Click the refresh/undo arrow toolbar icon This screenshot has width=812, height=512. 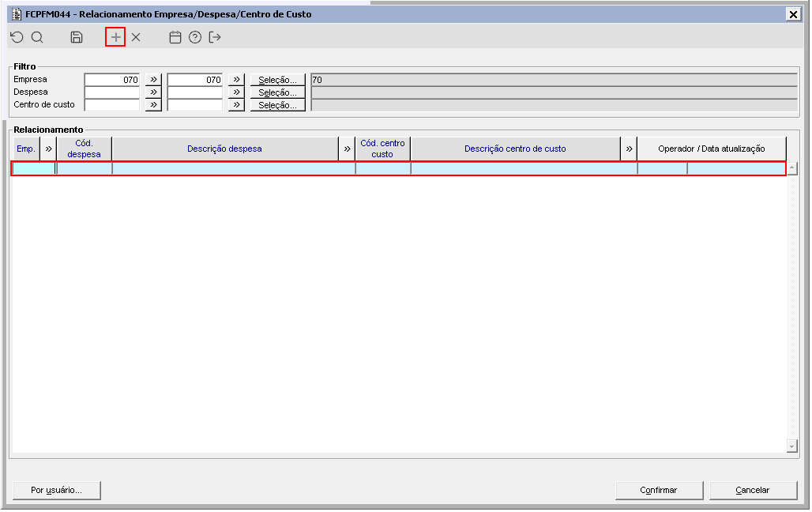click(x=17, y=37)
